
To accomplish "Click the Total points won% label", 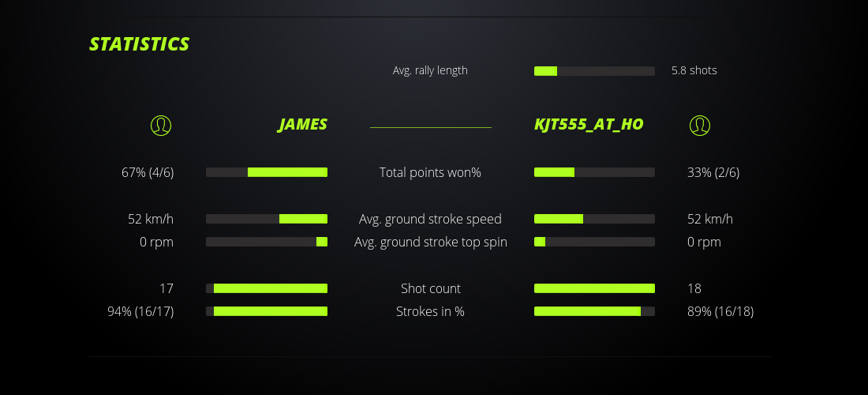I will point(430,172).
